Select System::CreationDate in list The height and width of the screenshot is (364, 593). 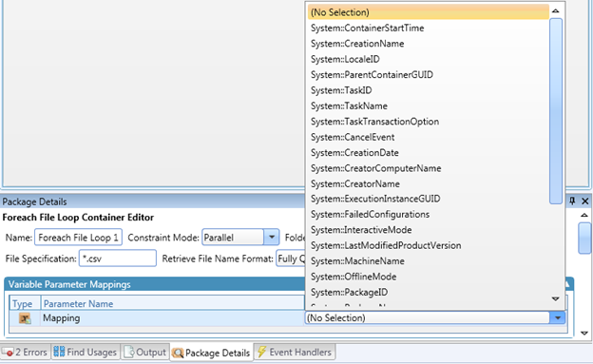(x=428, y=152)
